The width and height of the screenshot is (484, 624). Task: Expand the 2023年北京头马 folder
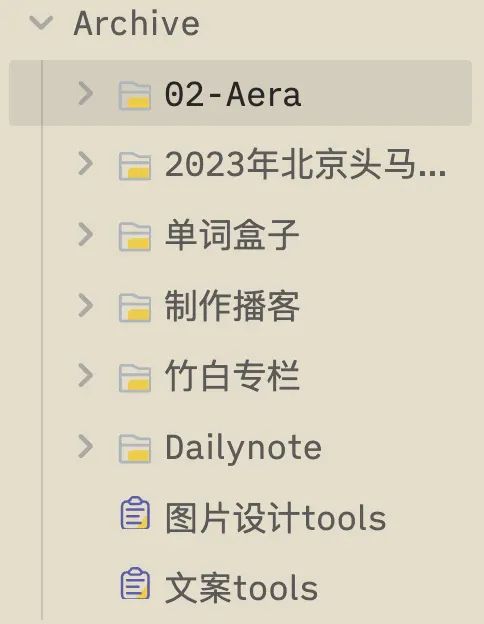(86, 164)
